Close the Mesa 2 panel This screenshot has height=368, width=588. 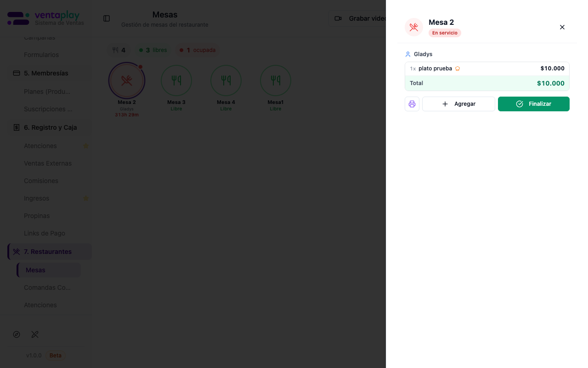pyautogui.click(x=562, y=27)
